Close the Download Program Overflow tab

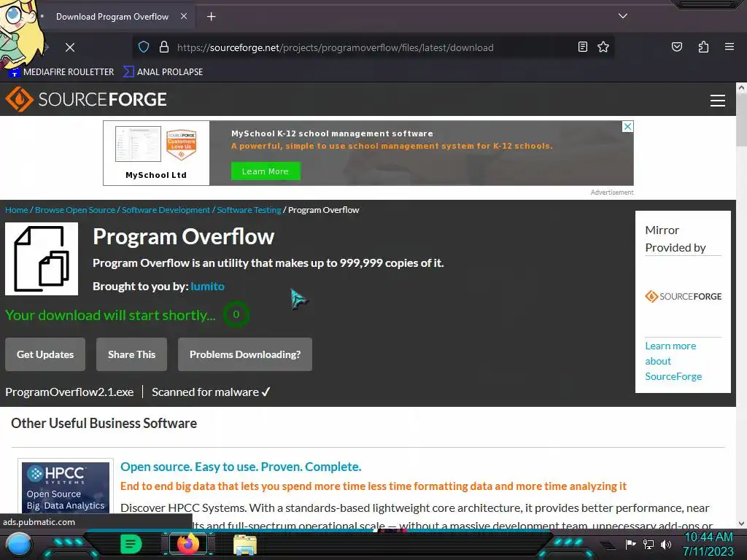tap(183, 16)
